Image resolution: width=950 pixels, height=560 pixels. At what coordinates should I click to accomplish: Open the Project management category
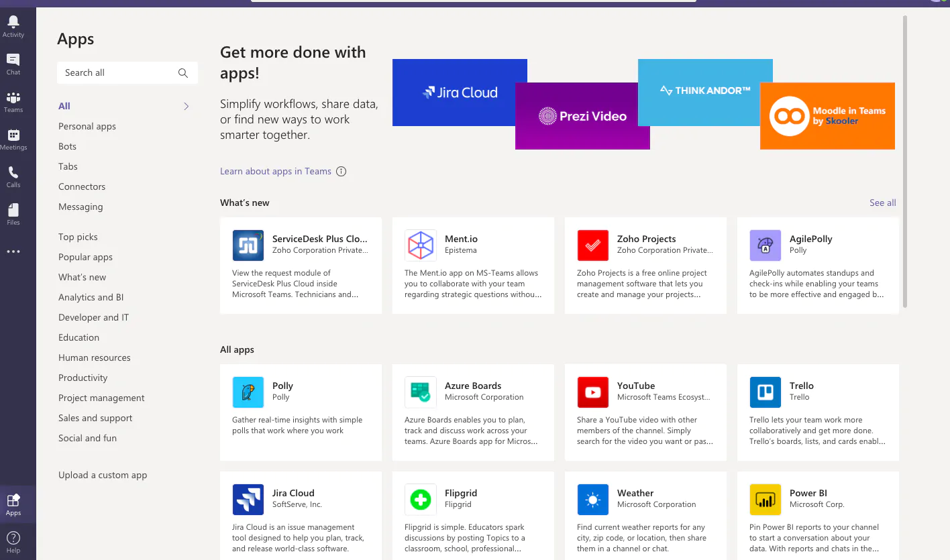pyautogui.click(x=101, y=398)
